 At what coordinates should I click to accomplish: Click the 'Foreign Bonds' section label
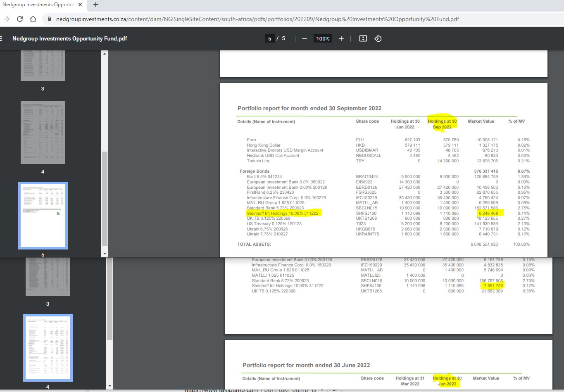pos(255,171)
